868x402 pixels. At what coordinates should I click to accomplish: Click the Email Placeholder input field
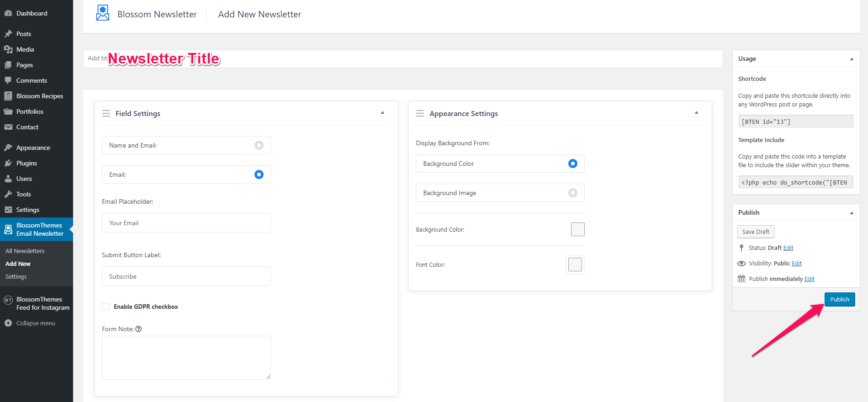pos(186,223)
